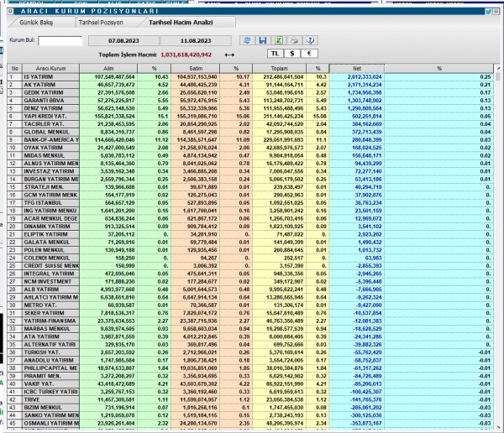Open the end date 11.08.2023 picker
The image size is (504, 433).
pyautogui.click(x=196, y=41)
